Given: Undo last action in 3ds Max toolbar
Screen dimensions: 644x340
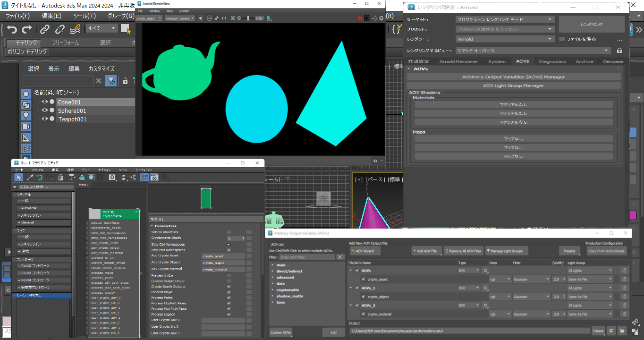Looking at the screenshot, I should [x=12, y=29].
